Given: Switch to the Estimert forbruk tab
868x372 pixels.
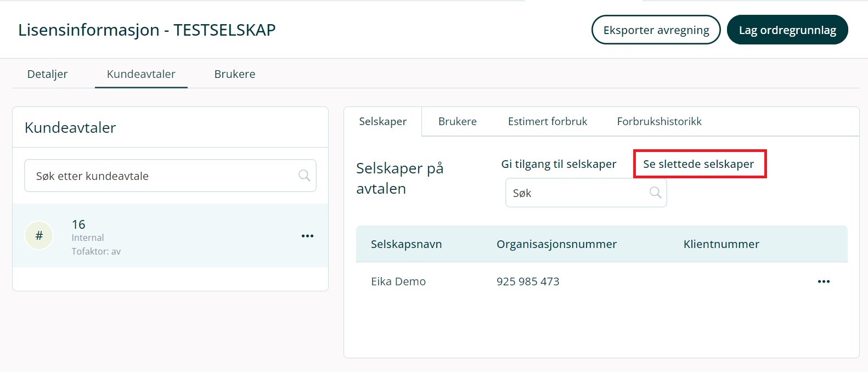Looking at the screenshot, I should (547, 121).
